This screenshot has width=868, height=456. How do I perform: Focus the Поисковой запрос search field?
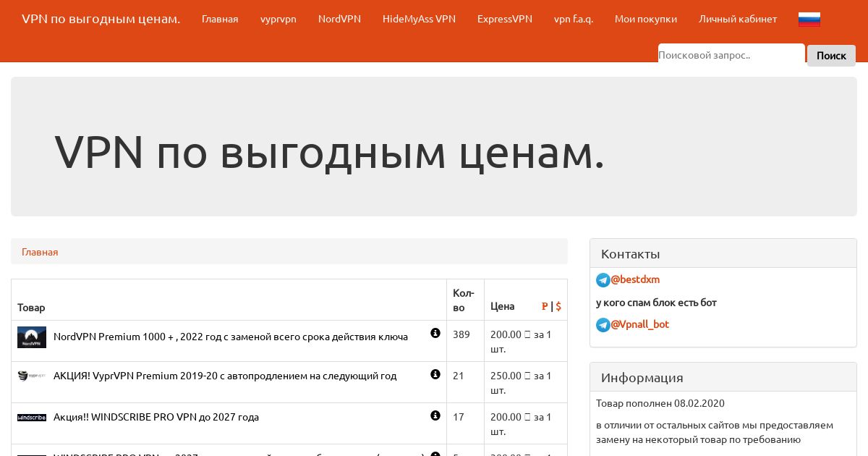click(x=731, y=54)
